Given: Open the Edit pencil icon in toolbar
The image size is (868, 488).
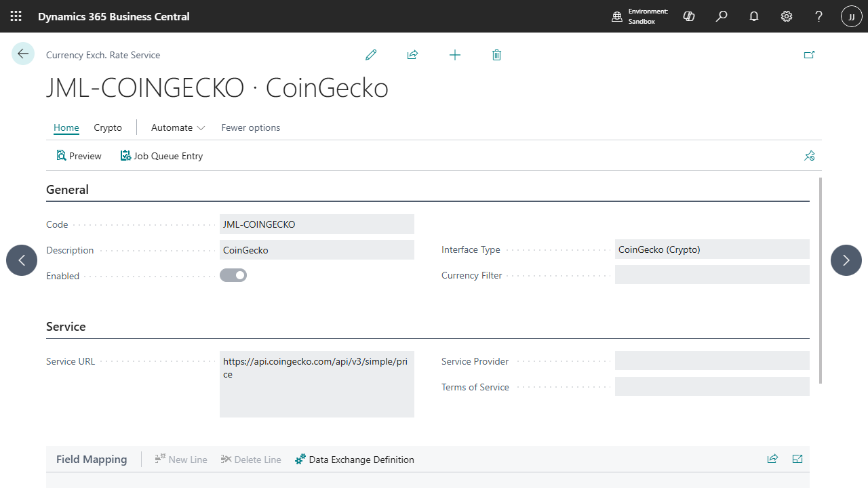Looking at the screenshot, I should pyautogui.click(x=371, y=55).
